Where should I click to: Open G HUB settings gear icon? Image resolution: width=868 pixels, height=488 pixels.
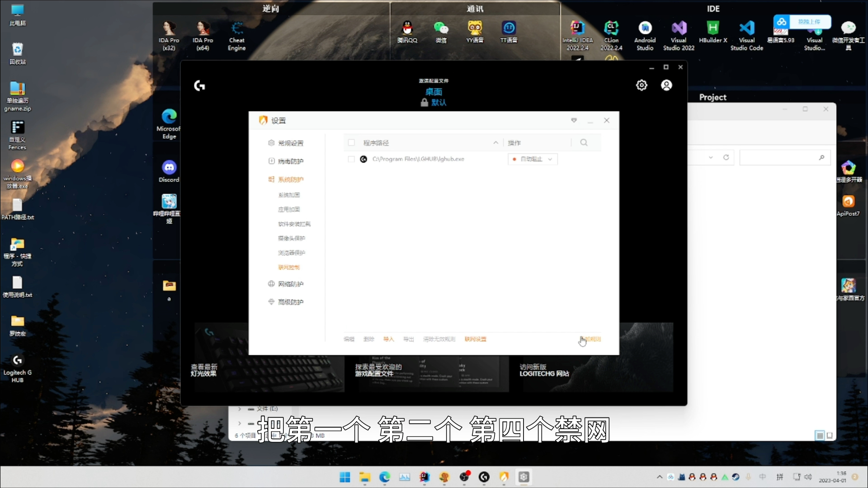tap(642, 85)
